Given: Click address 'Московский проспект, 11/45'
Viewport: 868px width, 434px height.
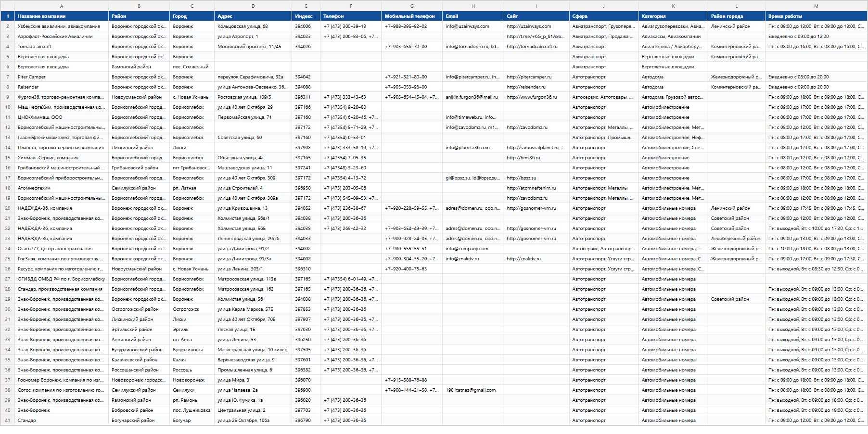Looking at the screenshot, I should coord(253,47).
